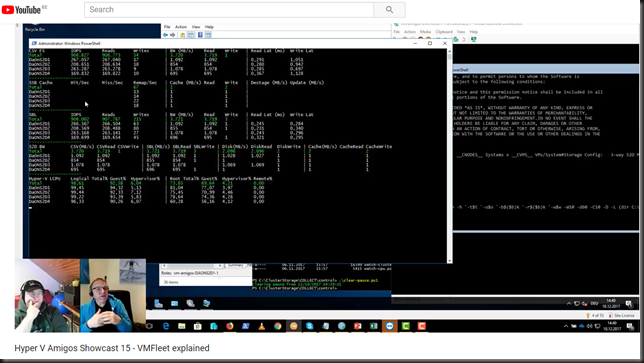Image resolution: width=644 pixels, height=363 pixels.
Task: Click the video title 'Hyper V Amigos Showcast 15'
Action: click(x=72, y=348)
